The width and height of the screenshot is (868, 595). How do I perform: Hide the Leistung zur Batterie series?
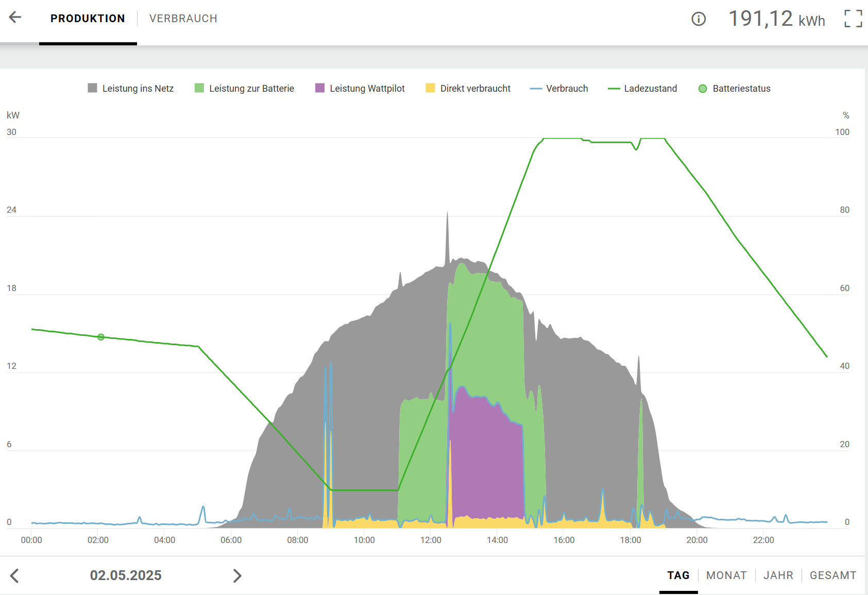pos(244,89)
